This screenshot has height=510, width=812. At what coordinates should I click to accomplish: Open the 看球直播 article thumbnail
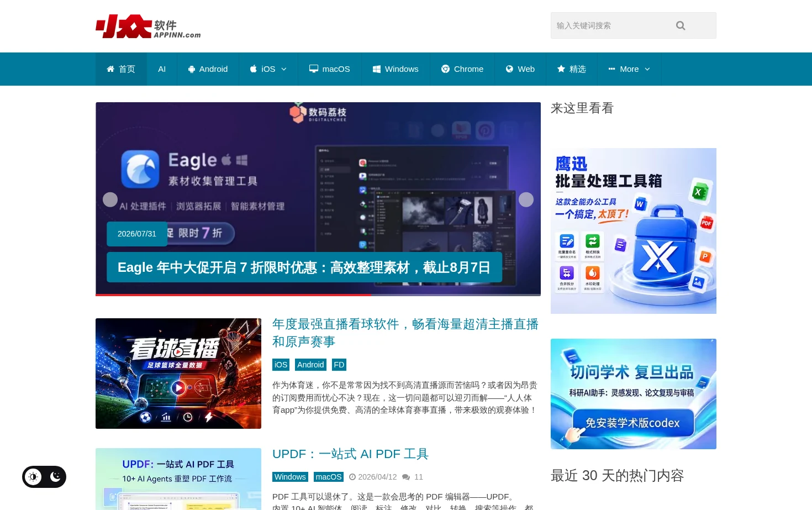pos(178,374)
